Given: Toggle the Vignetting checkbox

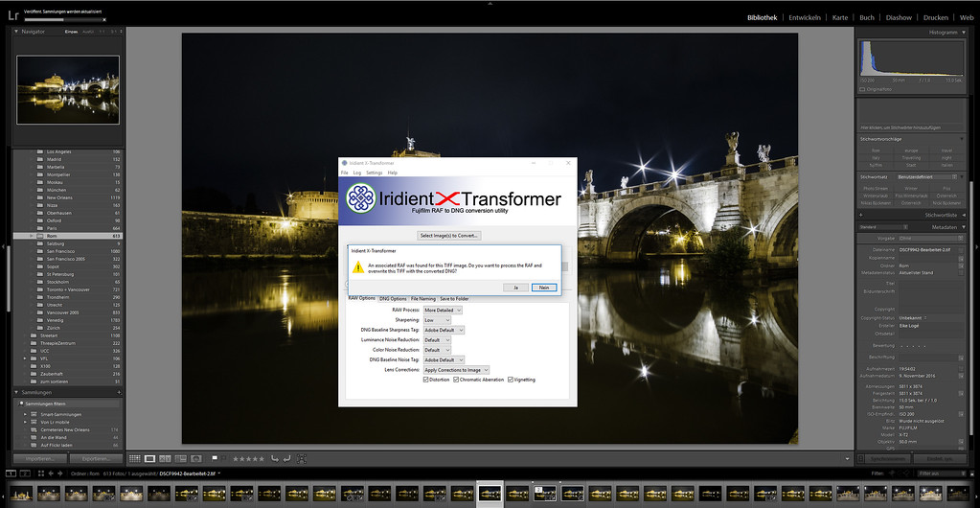Looking at the screenshot, I should coord(511,380).
